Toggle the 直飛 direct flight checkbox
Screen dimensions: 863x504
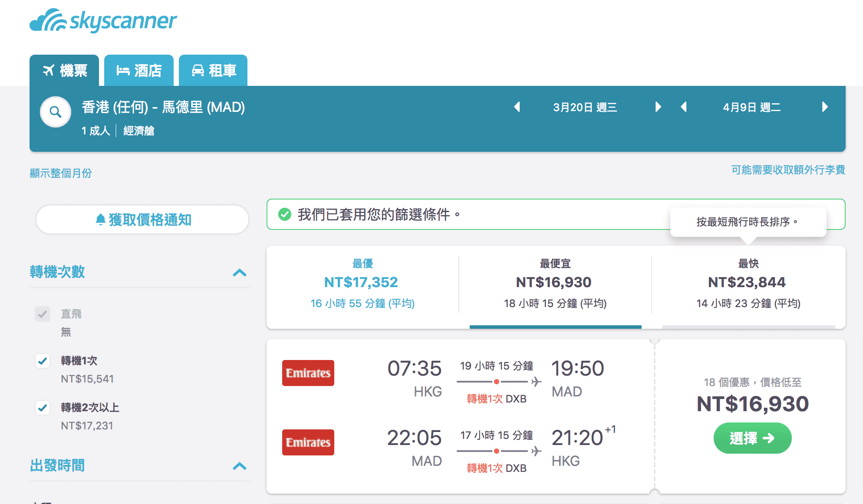tap(43, 314)
